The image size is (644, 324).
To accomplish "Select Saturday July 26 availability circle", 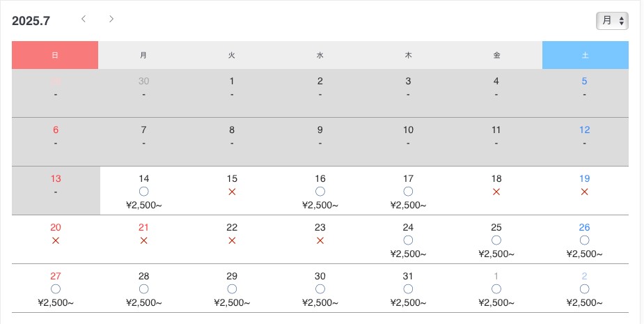I will tap(584, 240).
